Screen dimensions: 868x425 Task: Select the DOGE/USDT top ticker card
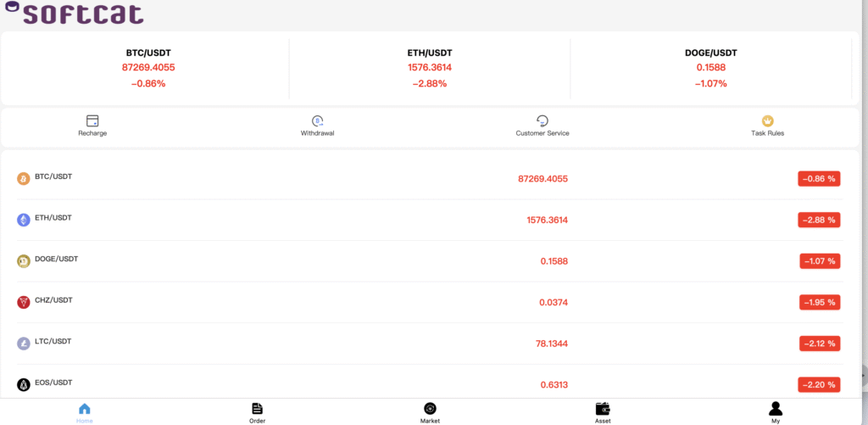711,69
